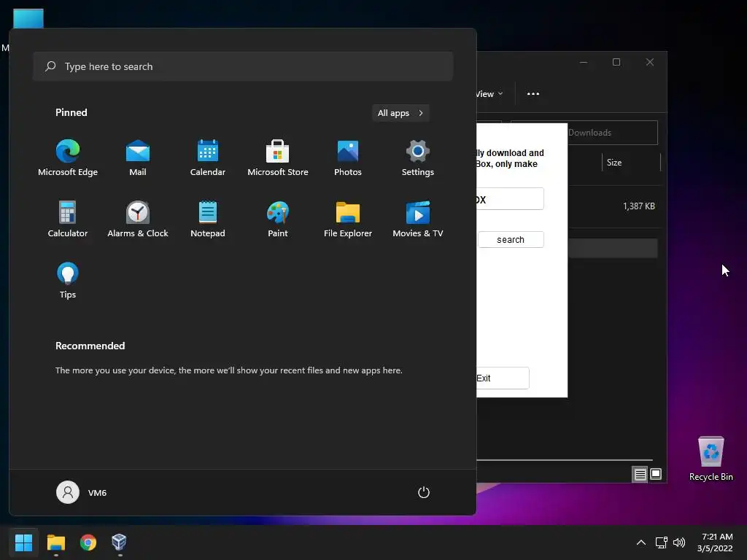The image size is (747, 560).
Task: Click the Windows Start button on taskbar
Action: pos(23,542)
